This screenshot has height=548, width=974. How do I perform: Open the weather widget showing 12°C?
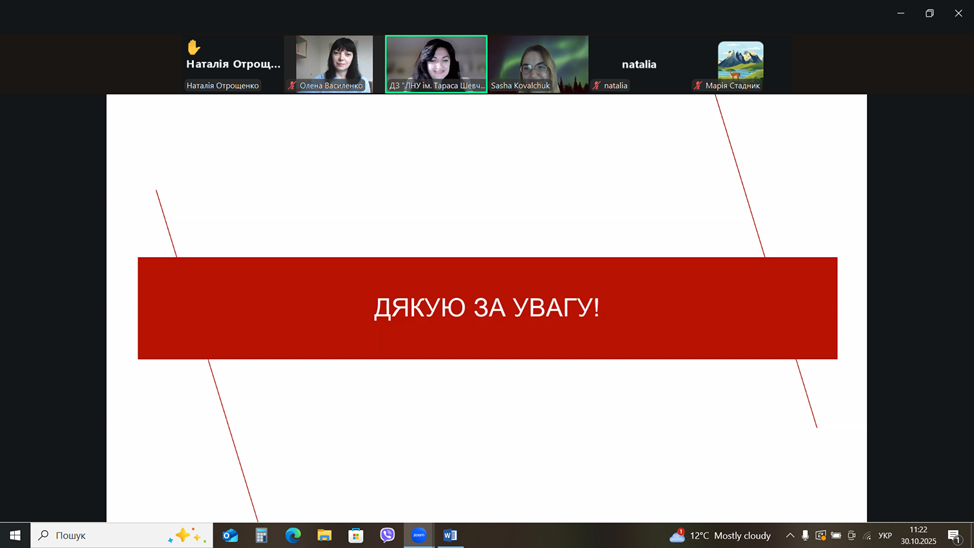coord(720,535)
